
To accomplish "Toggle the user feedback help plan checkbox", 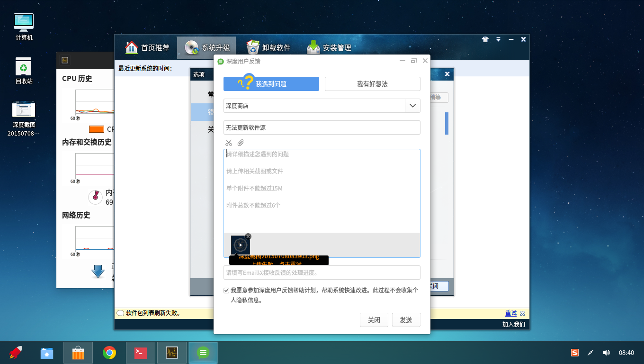I will 226,290.
